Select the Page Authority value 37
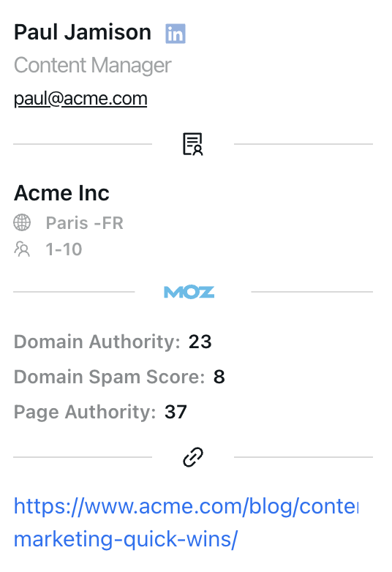 point(176,412)
